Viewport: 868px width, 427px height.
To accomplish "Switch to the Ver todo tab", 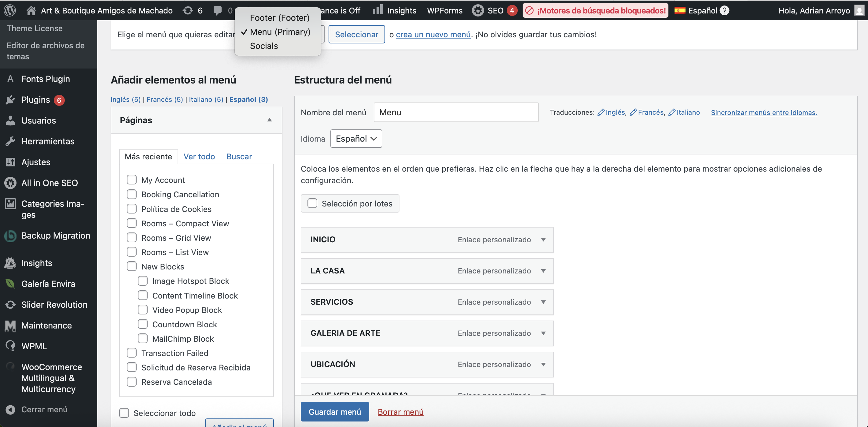I will (199, 157).
